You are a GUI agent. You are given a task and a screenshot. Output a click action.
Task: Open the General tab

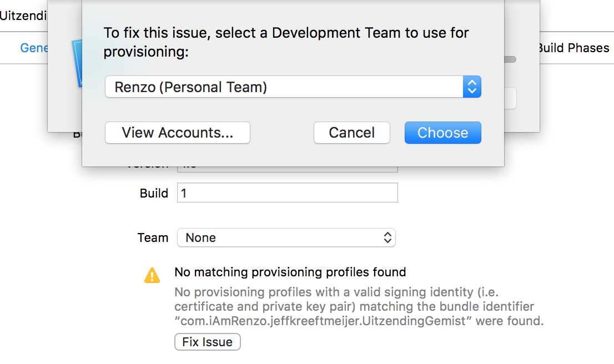click(x=34, y=48)
